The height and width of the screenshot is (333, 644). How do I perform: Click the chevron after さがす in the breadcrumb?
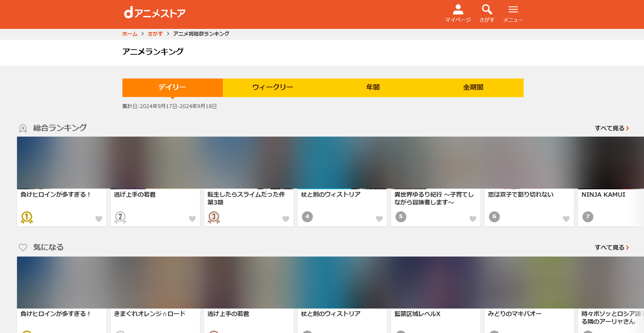click(x=168, y=34)
